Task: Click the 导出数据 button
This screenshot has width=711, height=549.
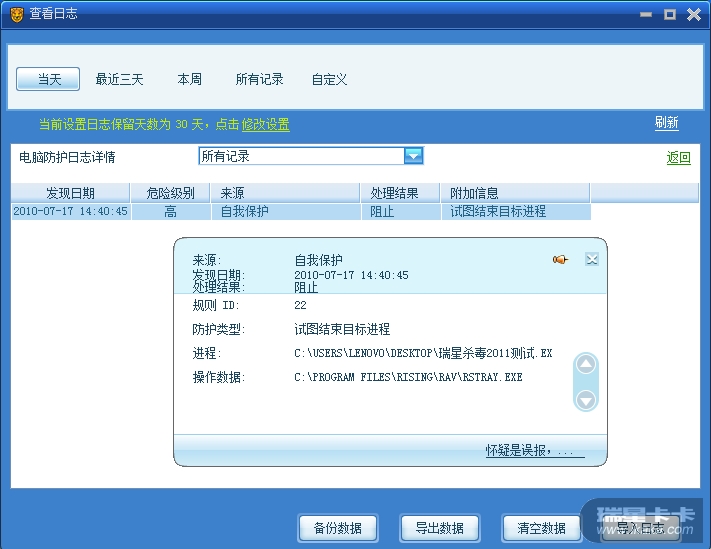Action: click(x=439, y=528)
